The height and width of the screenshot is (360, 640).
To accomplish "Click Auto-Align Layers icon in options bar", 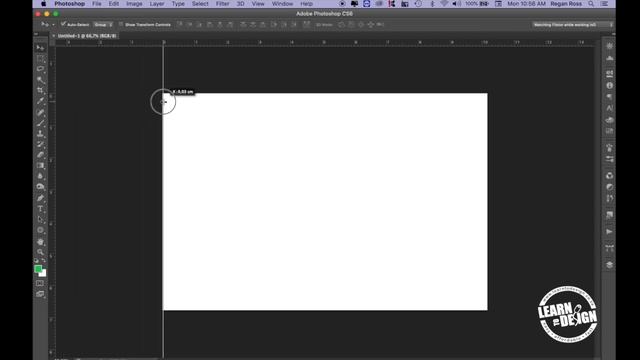I will click(x=306, y=24).
